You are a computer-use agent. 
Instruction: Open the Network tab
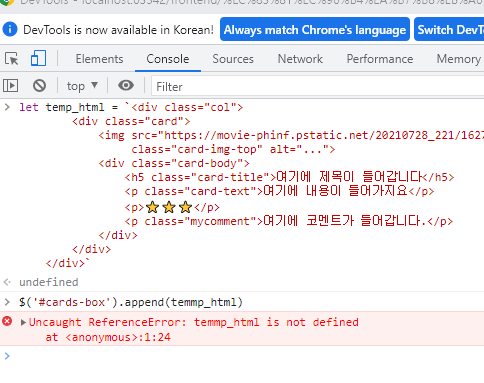point(300,59)
